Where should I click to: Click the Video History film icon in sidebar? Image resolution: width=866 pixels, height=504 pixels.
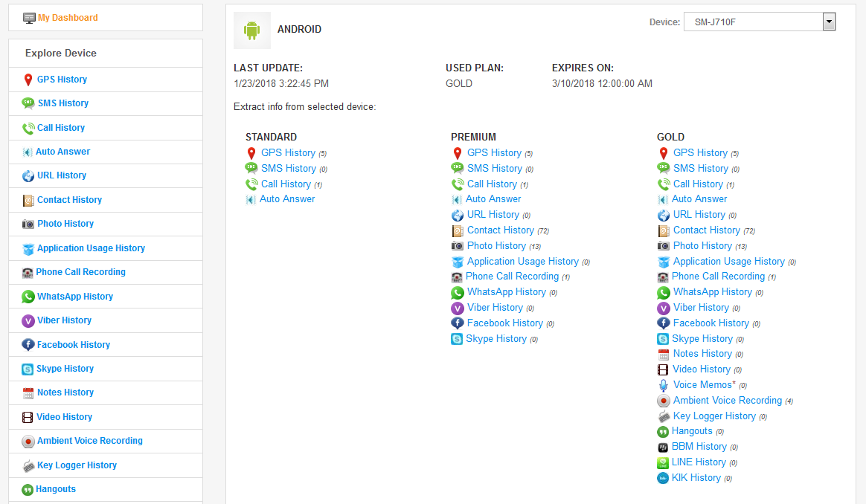tap(28, 417)
